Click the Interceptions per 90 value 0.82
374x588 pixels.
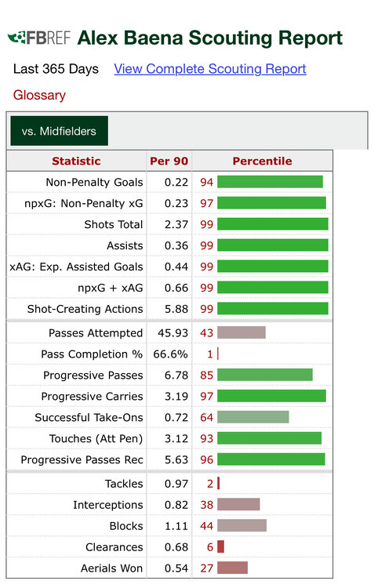click(x=176, y=505)
